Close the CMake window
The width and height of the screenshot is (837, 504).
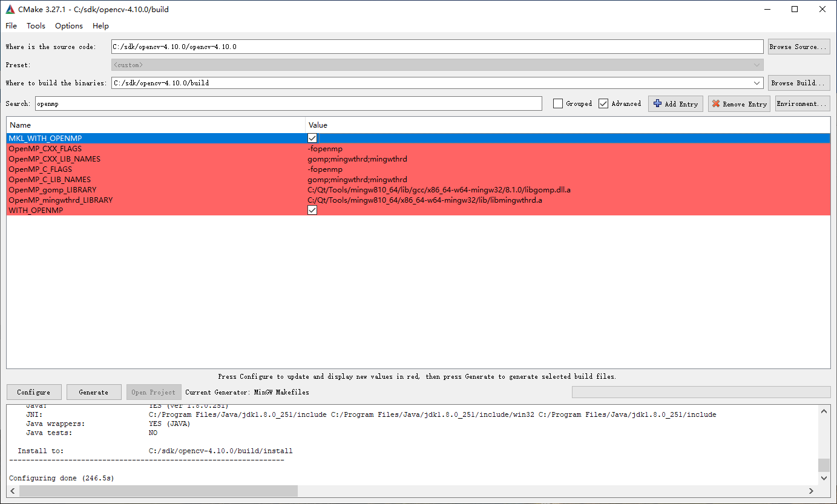click(822, 9)
